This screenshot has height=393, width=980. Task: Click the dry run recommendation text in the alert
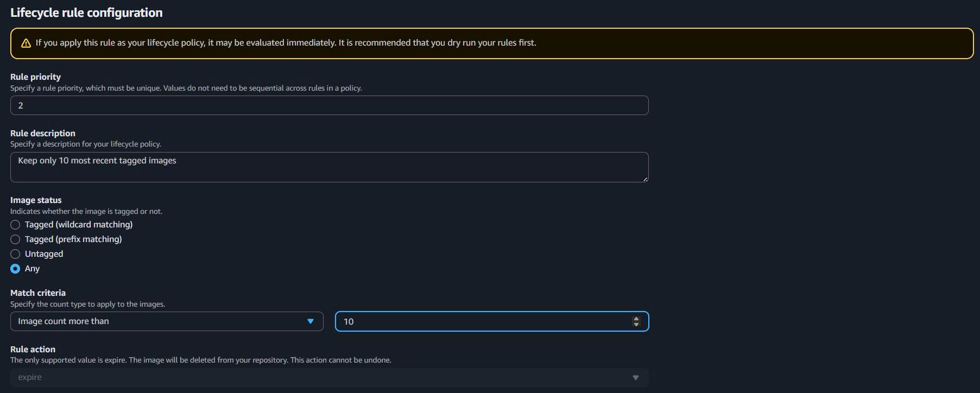point(437,43)
